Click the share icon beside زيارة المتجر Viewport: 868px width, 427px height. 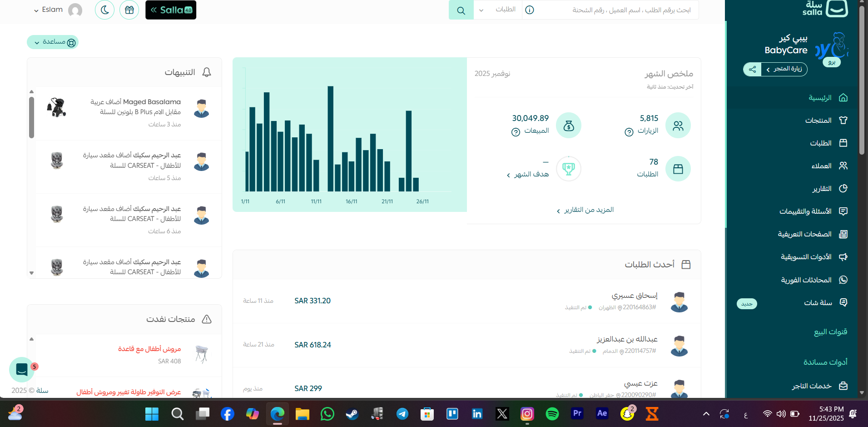pos(752,69)
